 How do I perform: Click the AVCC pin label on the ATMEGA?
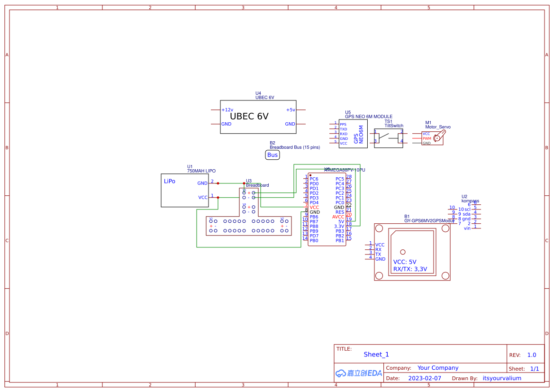337,216
